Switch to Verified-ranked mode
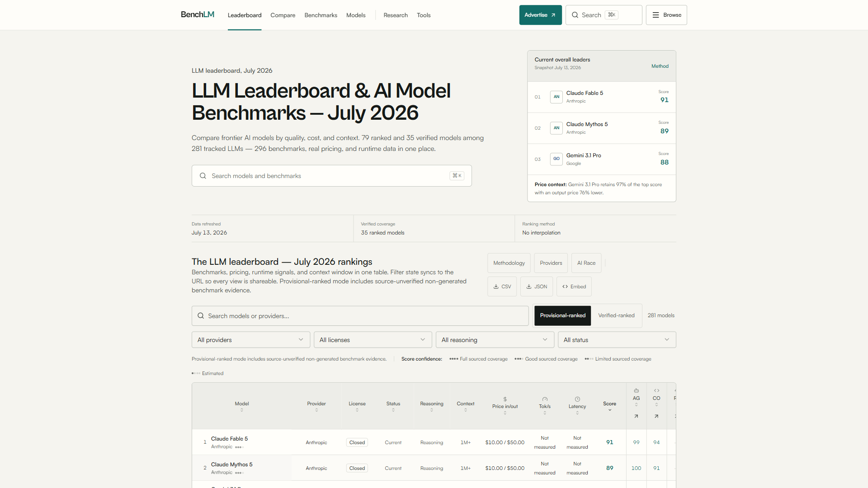The image size is (868, 488). 616,315
